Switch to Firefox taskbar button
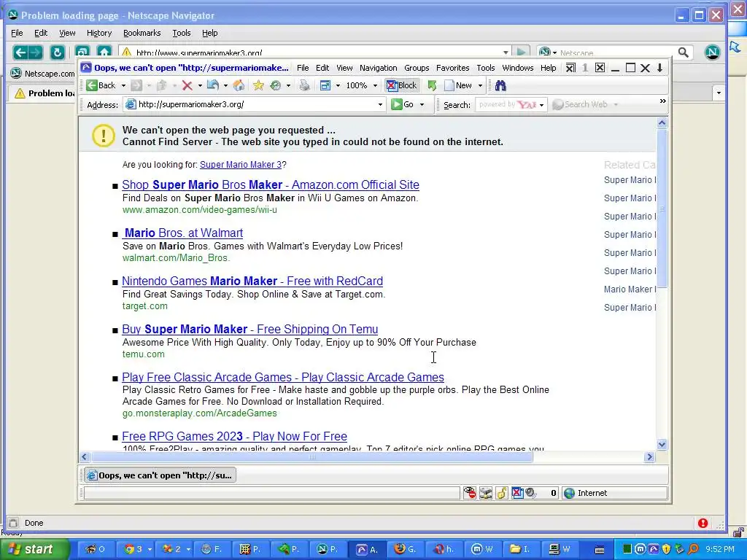The image size is (747, 560). point(405,549)
